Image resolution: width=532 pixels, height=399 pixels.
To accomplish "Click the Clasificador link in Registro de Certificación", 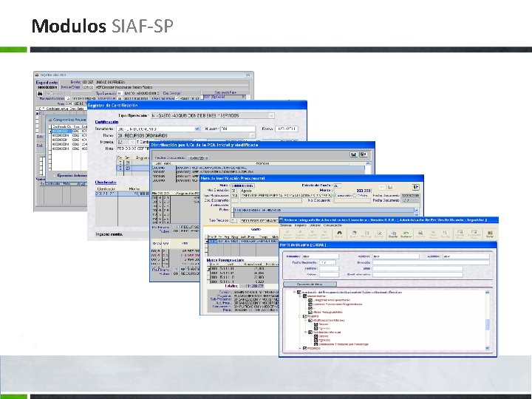I will coord(106,183).
